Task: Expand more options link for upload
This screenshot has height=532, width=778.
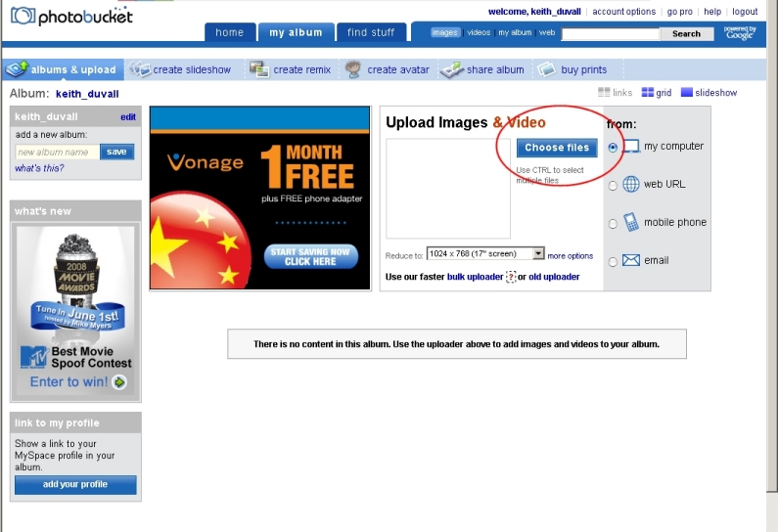Action: point(570,256)
